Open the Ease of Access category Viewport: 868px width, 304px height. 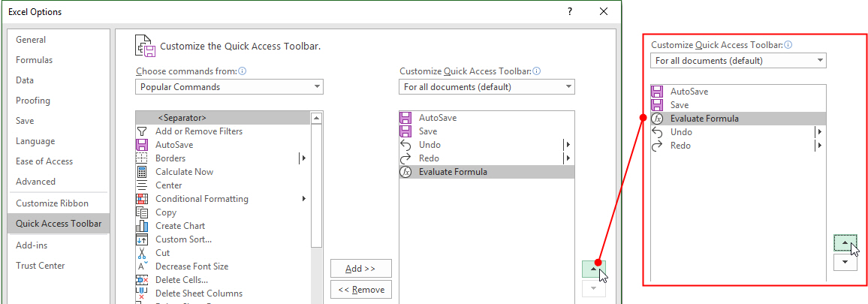[x=59, y=161]
